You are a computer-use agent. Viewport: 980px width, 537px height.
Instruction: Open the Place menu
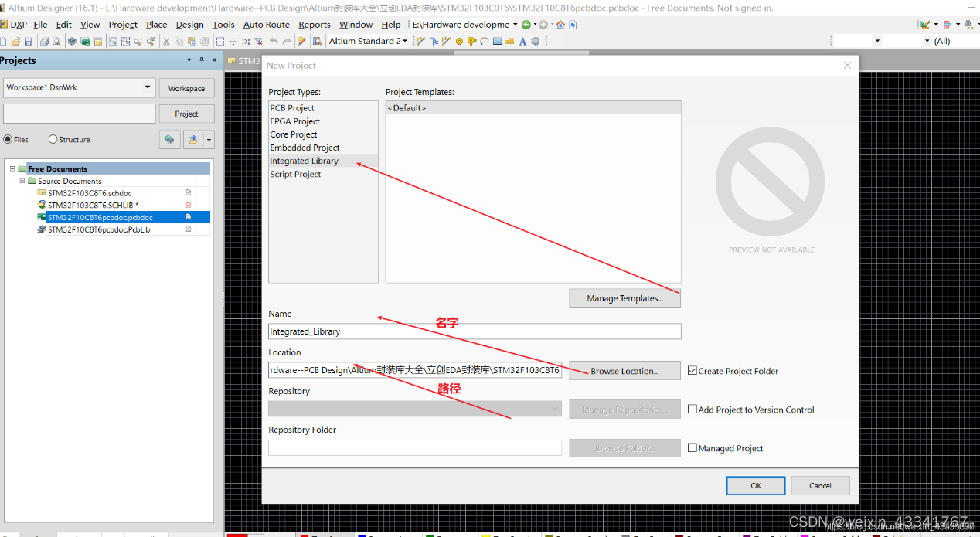point(157,25)
